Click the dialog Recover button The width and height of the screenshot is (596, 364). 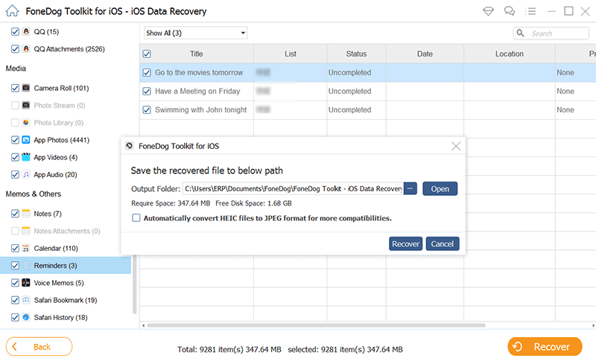405,243
